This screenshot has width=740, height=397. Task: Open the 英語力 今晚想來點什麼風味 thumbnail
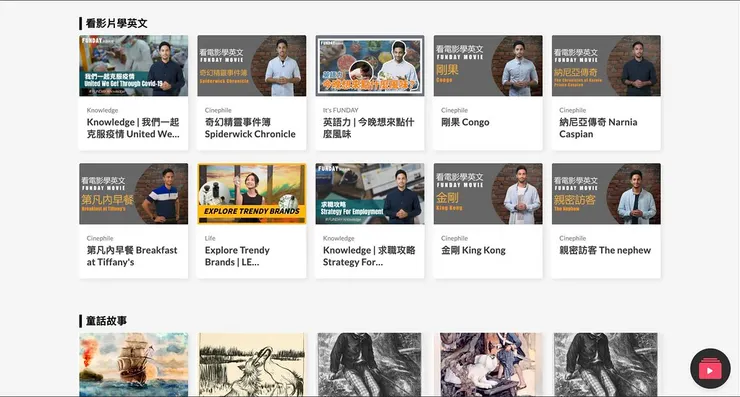click(x=370, y=66)
